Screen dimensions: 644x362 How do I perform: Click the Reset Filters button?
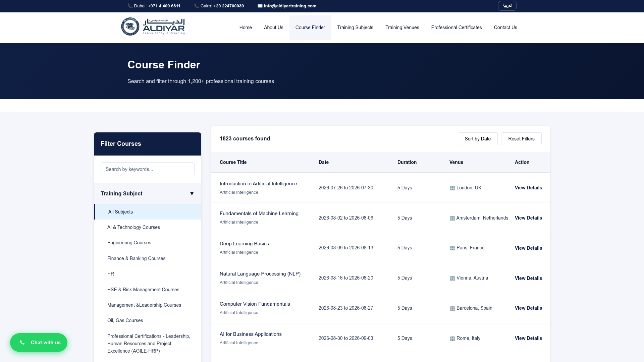(x=521, y=139)
